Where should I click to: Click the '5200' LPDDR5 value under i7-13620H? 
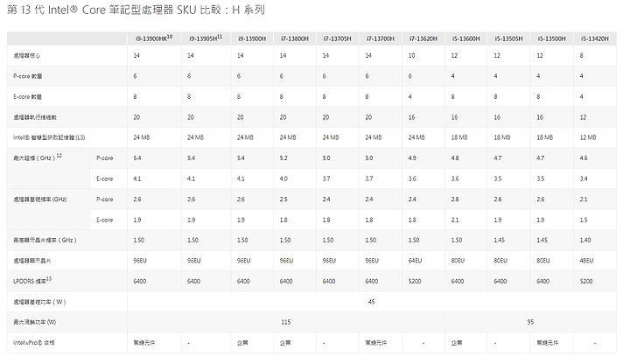click(x=415, y=281)
